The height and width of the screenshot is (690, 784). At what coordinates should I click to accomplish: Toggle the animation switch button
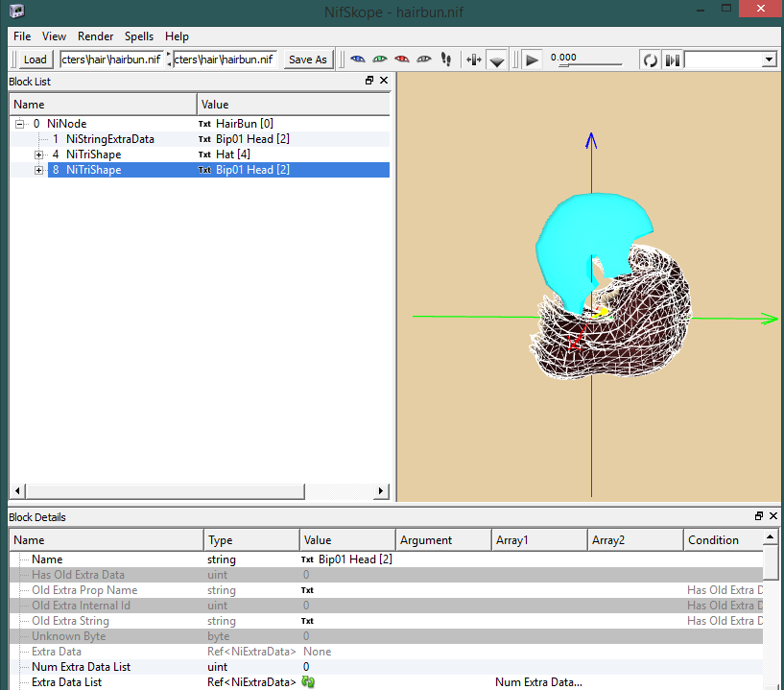pos(673,59)
